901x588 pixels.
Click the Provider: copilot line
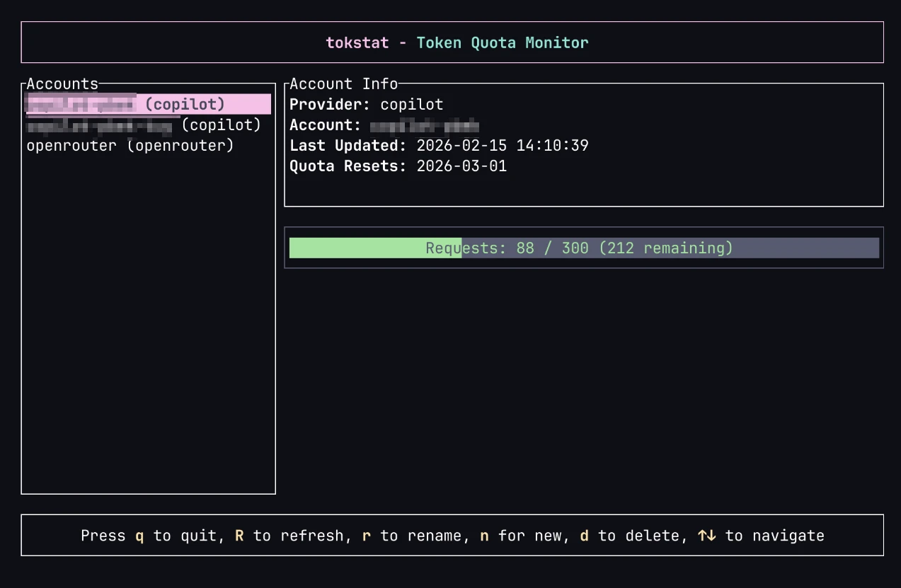(x=367, y=105)
